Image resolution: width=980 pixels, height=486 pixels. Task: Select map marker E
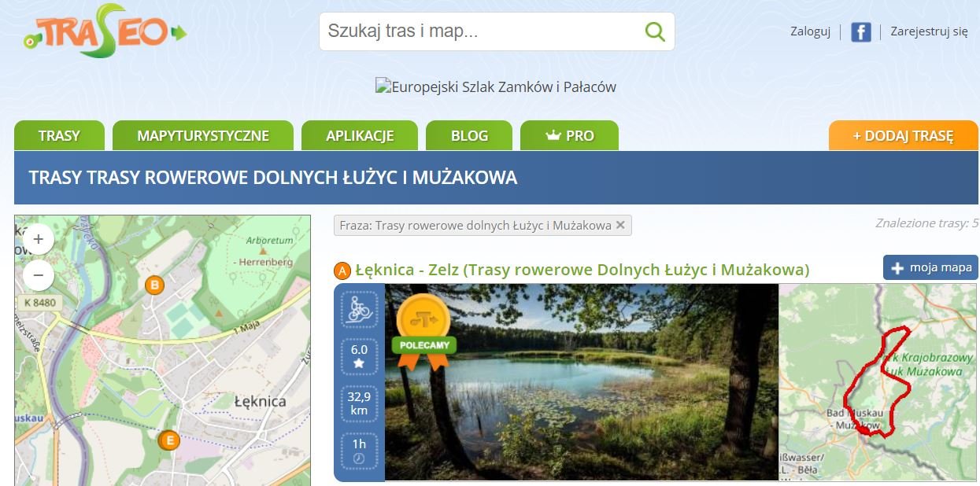(x=168, y=440)
